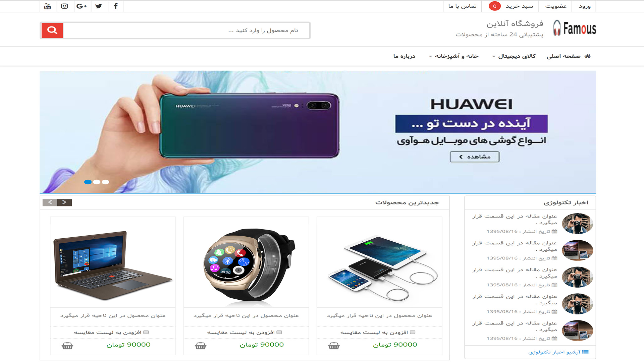Screen dimensions: 644x362
Task: Click the مشاهده button on Huawei banner
Action: click(475, 157)
